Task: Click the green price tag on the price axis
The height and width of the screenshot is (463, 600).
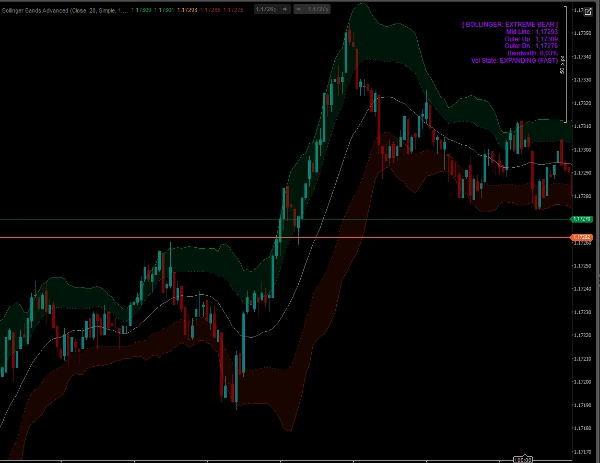Action: click(581, 219)
